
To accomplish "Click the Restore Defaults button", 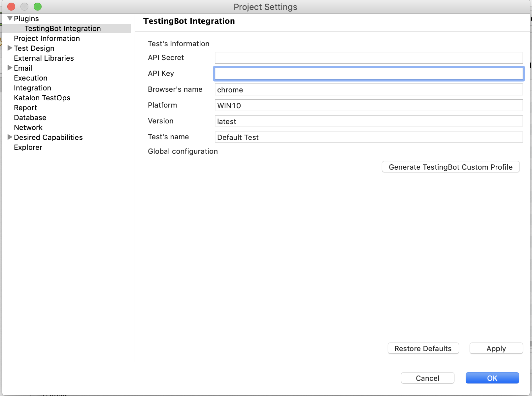I will point(423,348).
